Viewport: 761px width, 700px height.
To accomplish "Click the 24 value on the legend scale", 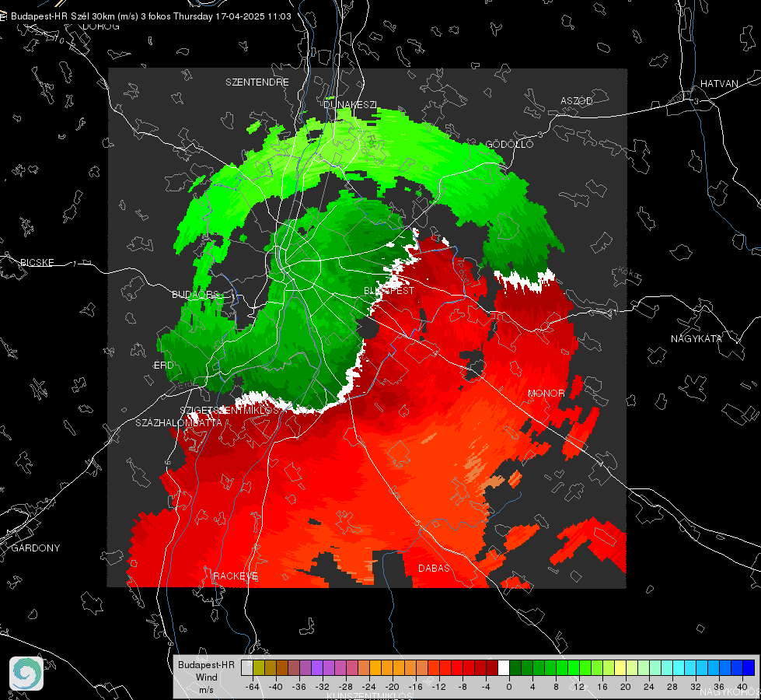I will (x=649, y=687).
